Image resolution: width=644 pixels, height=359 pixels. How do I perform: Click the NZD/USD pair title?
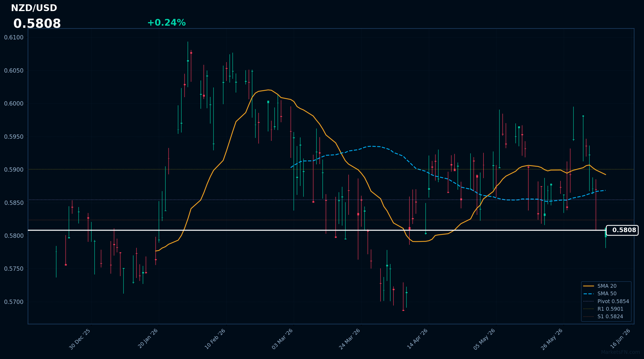34,8
